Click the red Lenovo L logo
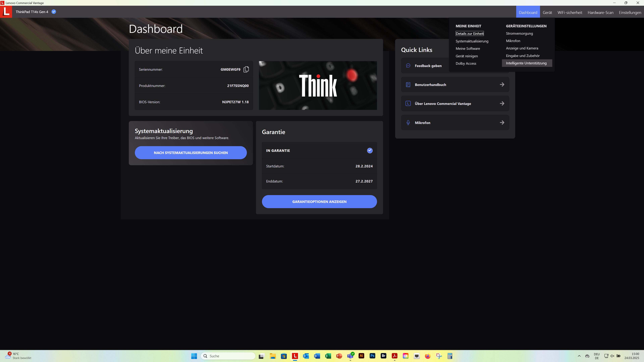This screenshot has width=644, height=362. point(6,12)
